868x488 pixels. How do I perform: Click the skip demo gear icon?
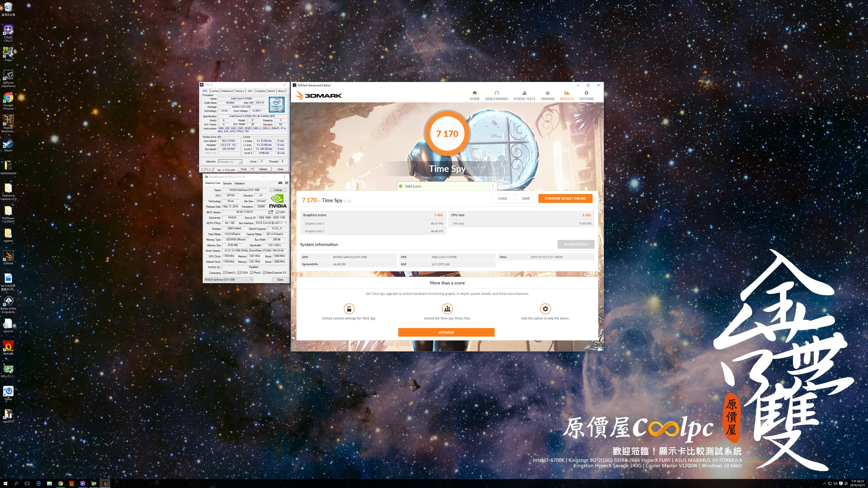coord(545,308)
